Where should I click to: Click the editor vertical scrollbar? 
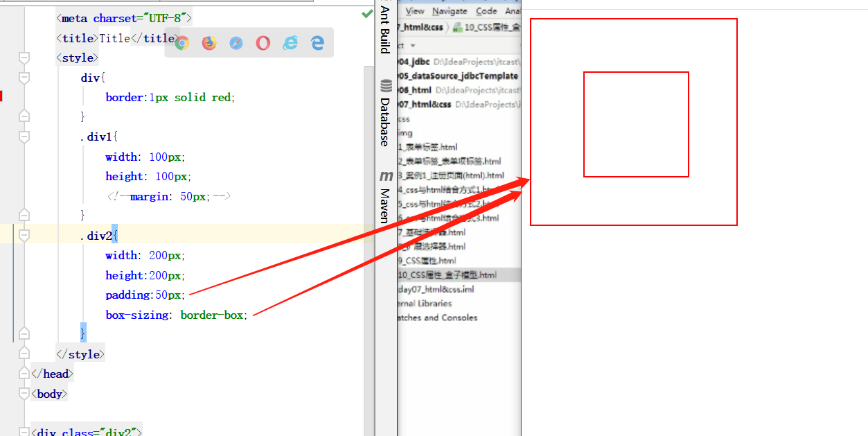point(369,250)
